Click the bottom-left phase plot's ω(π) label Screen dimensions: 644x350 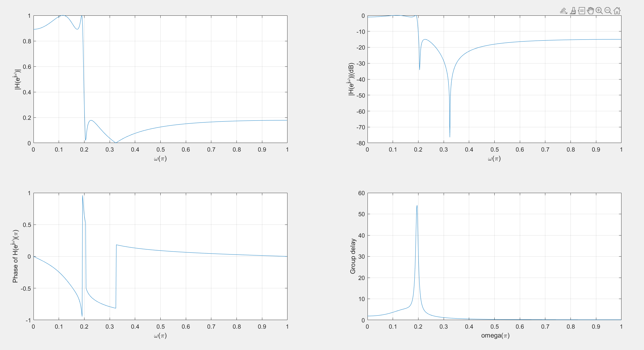[160, 336]
